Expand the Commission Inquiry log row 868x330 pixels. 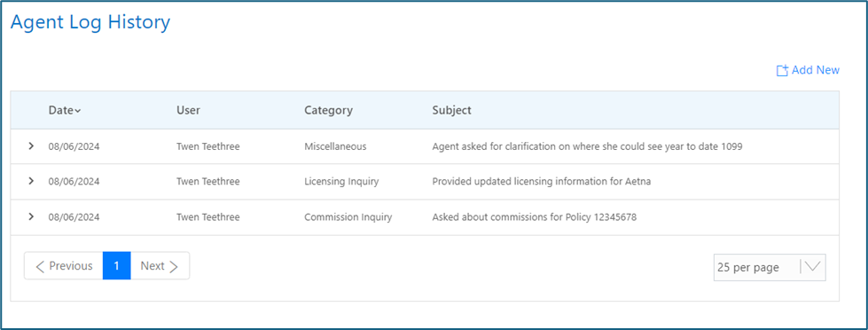(x=31, y=216)
